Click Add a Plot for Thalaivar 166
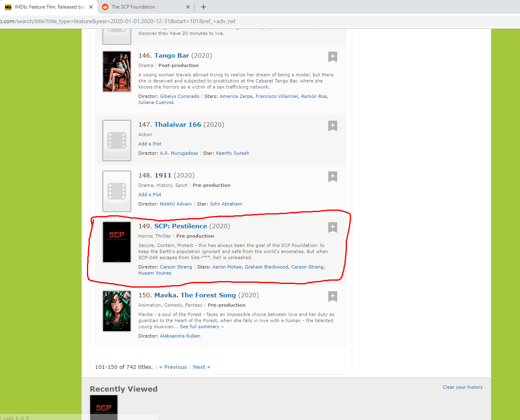The height and width of the screenshot is (420, 520). pos(150,144)
